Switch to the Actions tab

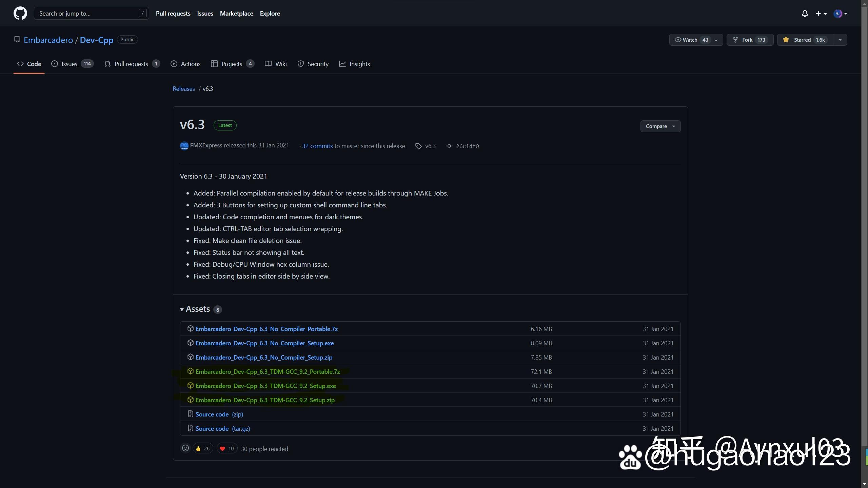point(185,64)
